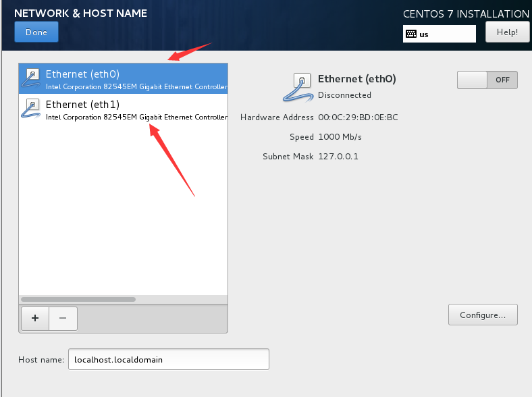Add a network device with plus button

pos(35,318)
